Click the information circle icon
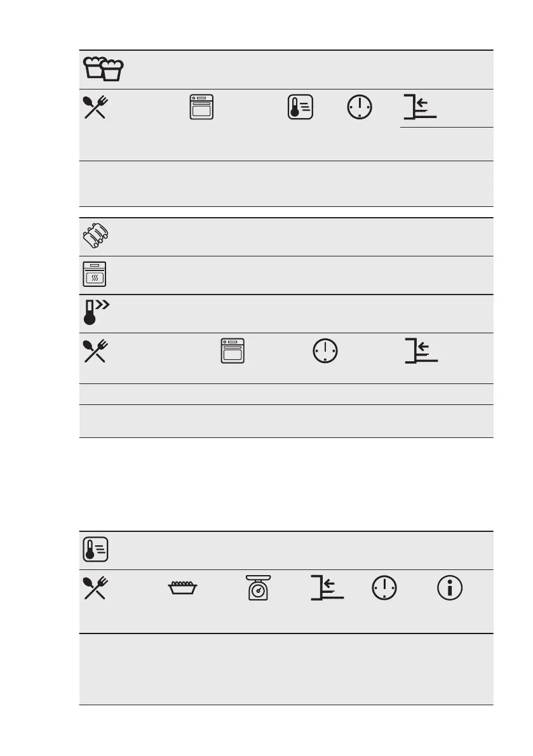Viewport: 533px width, 756px height. (x=450, y=588)
